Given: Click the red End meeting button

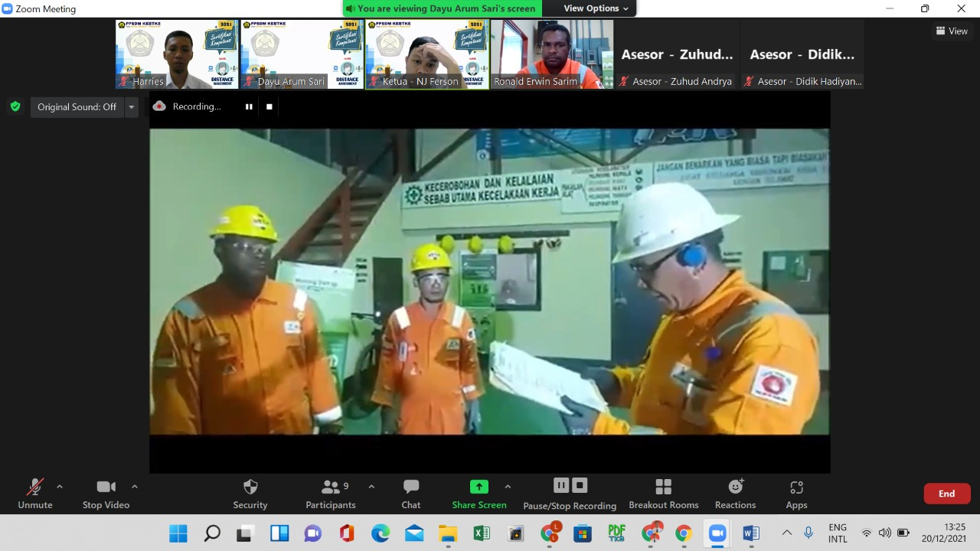Looking at the screenshot, I should tap(947, 494).
